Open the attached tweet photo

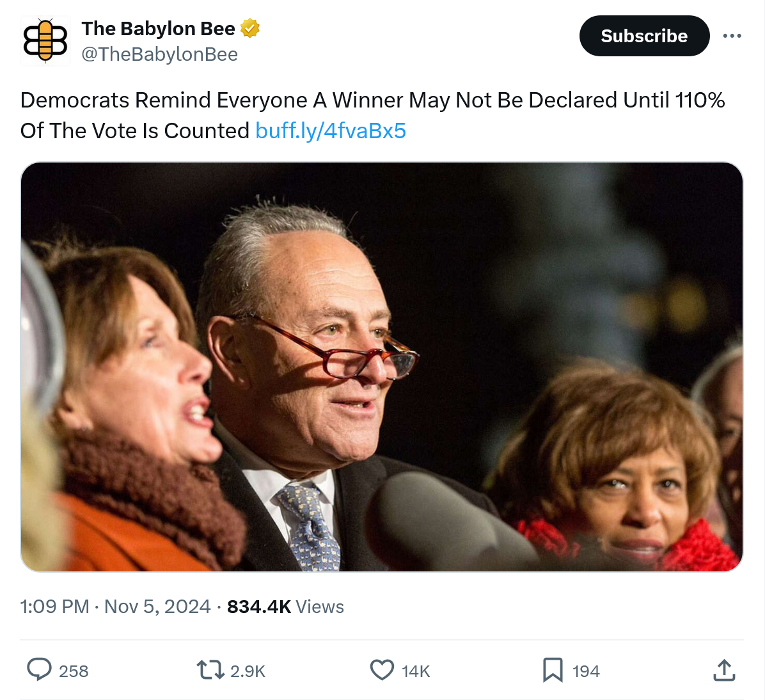[382, 366]
